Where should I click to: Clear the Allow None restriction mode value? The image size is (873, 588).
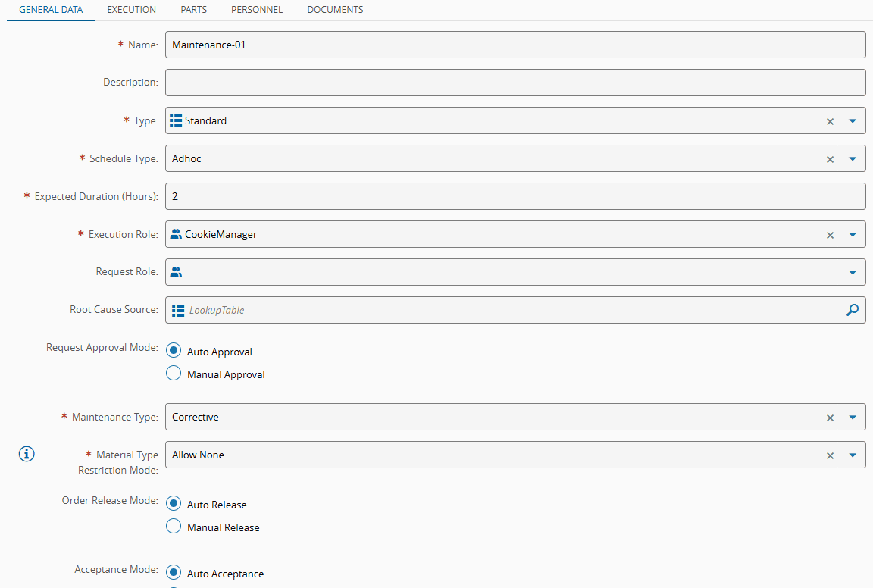(830, 455)
